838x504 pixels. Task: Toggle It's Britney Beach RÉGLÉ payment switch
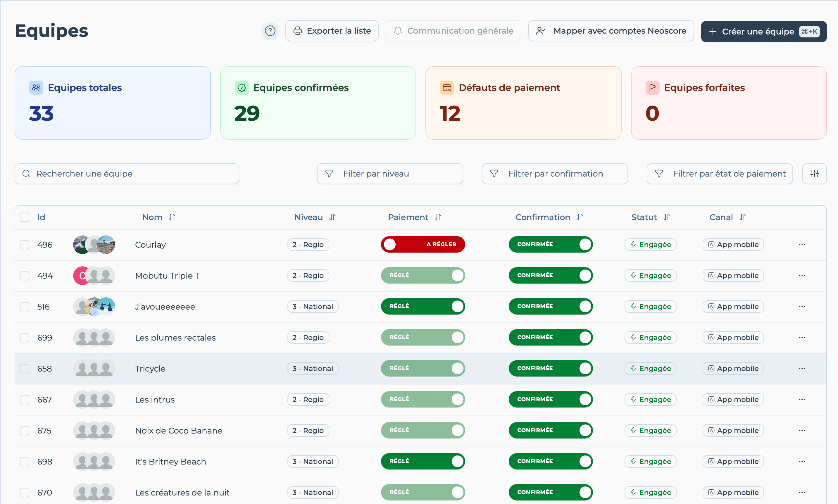tap(423, 462)
